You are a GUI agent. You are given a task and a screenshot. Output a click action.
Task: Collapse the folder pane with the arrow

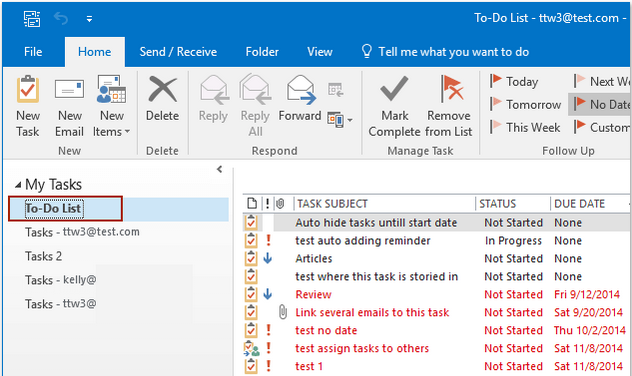[x=219, y=169]
